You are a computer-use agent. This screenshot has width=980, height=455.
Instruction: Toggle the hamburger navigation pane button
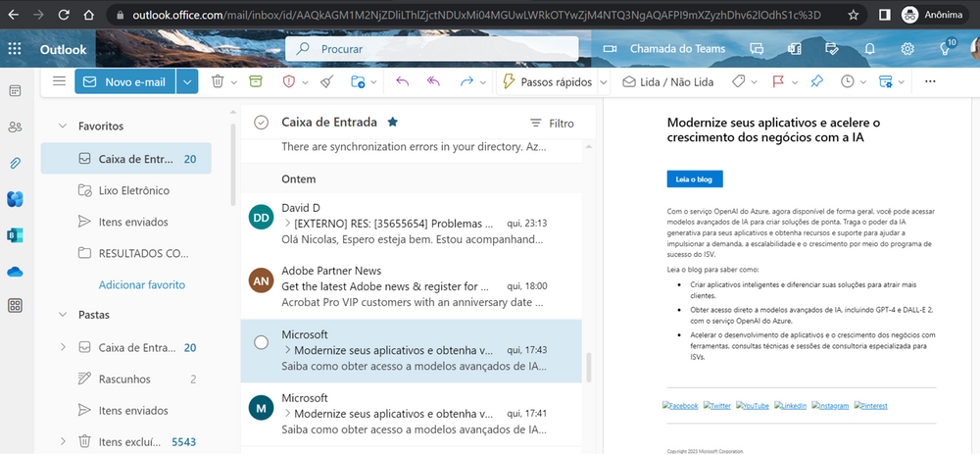click(x=60, y=81)
